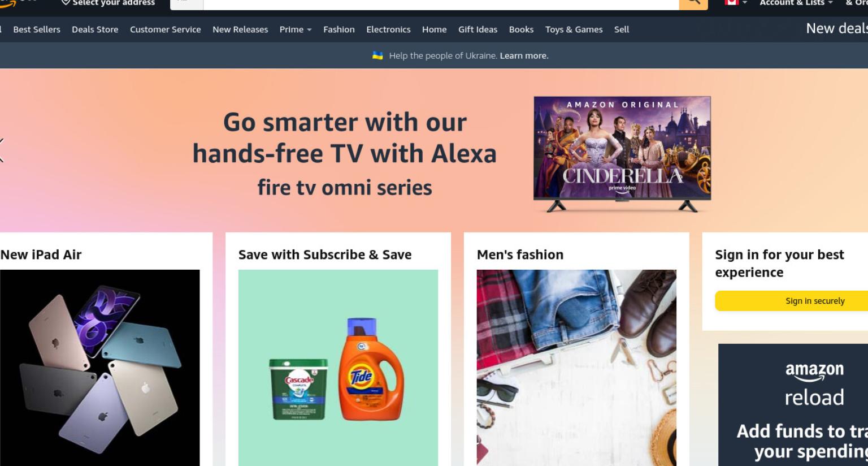
Task: Open search category dropdown beside search box
Action: click(186, 3)
